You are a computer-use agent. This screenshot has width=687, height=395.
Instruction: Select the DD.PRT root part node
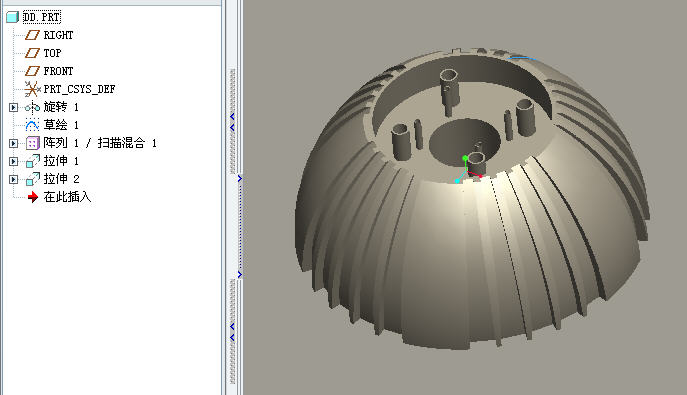(x=42, y=17)
